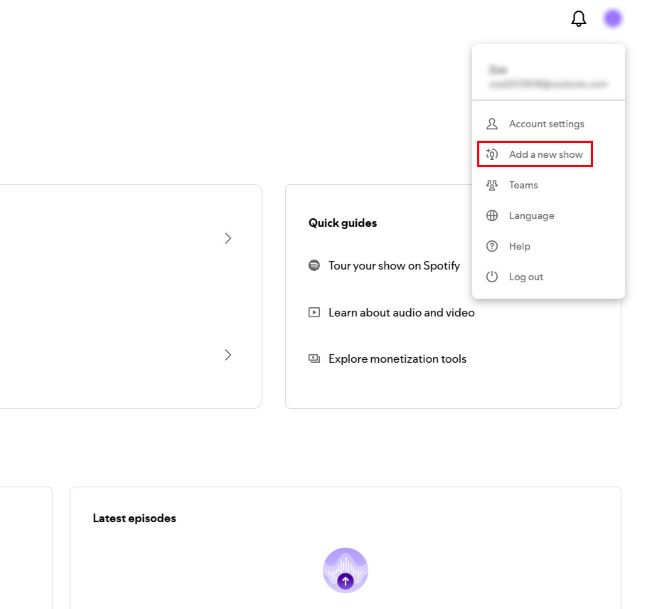Click the Help question mark icon
650x609 pixels.
click(x=492, y=246)
